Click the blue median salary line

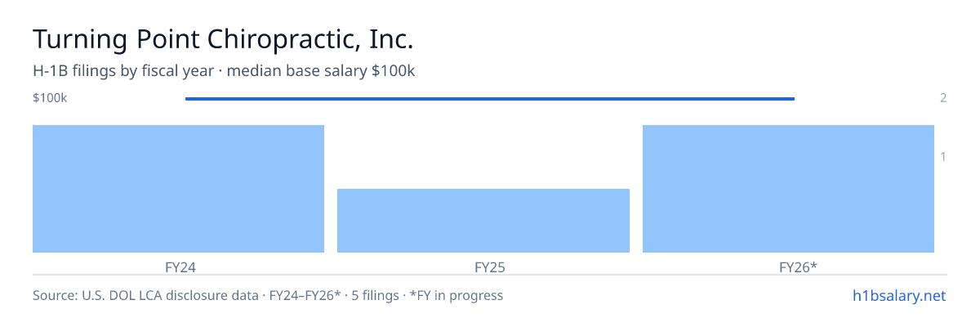coord(490,99)
